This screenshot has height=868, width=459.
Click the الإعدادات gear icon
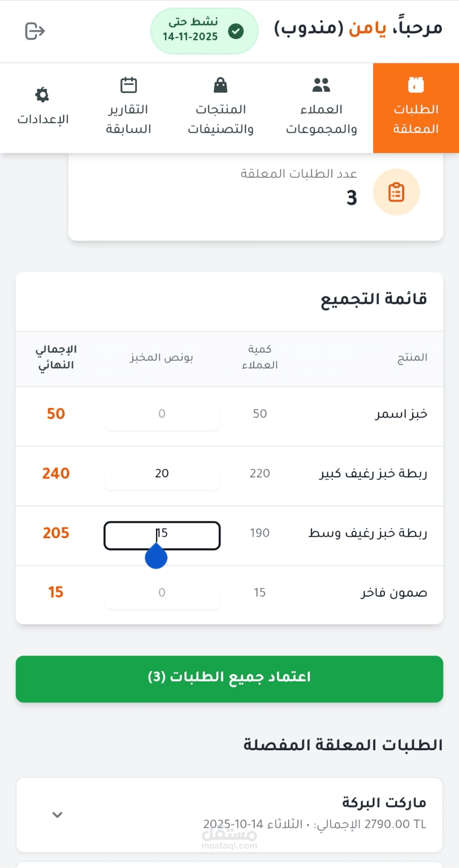42,95
